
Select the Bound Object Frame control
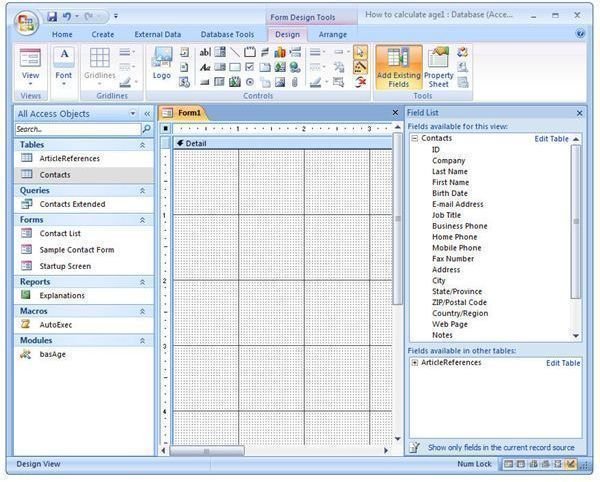click(x=235, y=82)
